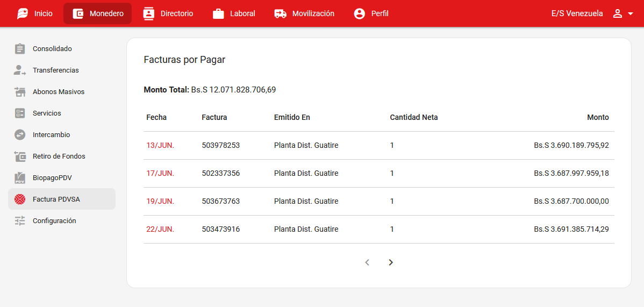The height and width of the screenshot is (307, 644).
Task: Click the Monto column header
Action: pos(598,118)
